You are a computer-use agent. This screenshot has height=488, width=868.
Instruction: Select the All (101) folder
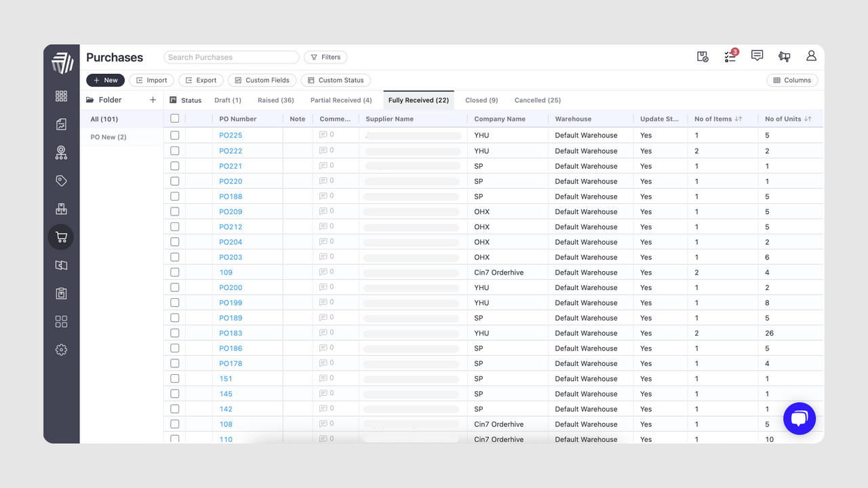[121, 119]
